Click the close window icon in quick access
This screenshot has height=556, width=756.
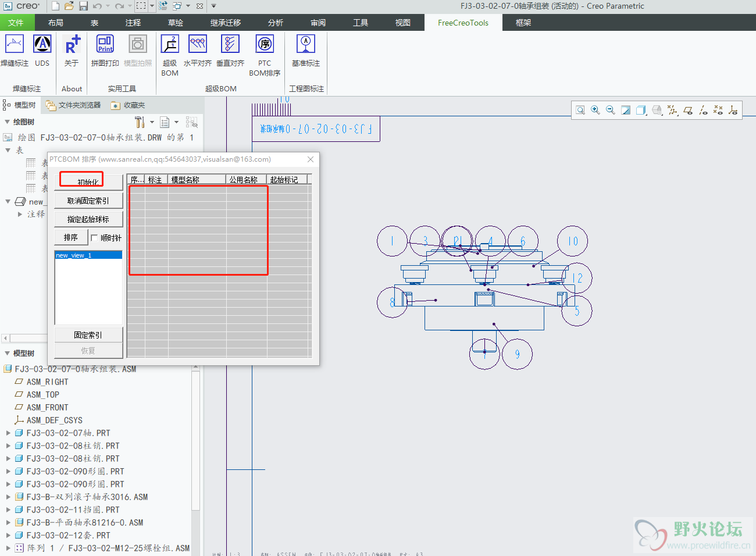pos(199,6)
